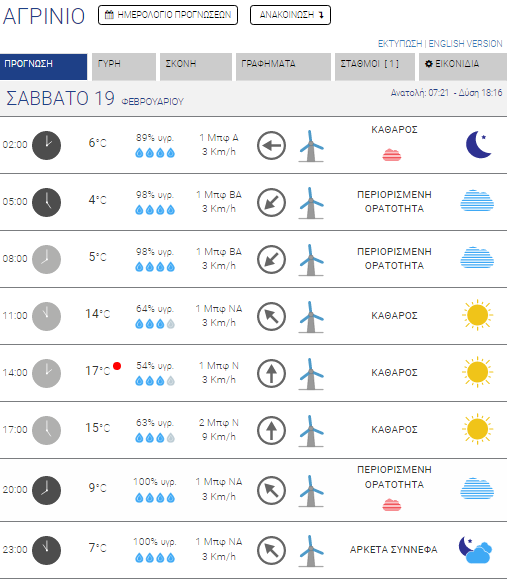Image resolution: width=508 pixels, height=579 pixels.
Task: Open the ΓΡΑΦΗΜΑΤΑ tab
Action: pos(283,66)
